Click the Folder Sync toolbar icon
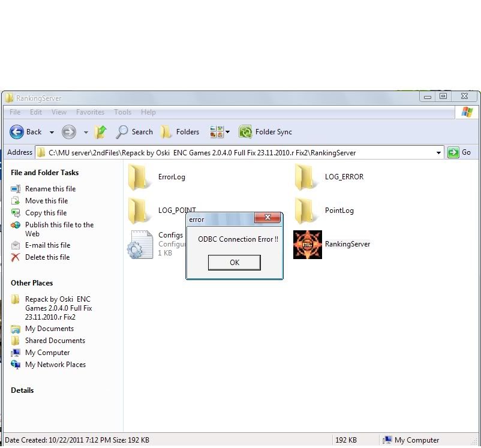Screen dimensions: 481x448 (245, 132)
